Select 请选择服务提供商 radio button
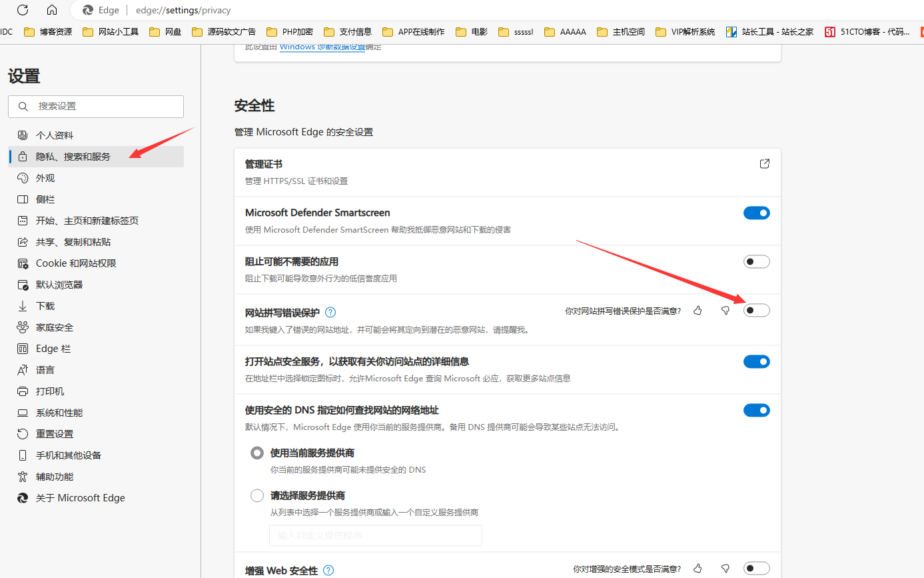 click(257, 495)
